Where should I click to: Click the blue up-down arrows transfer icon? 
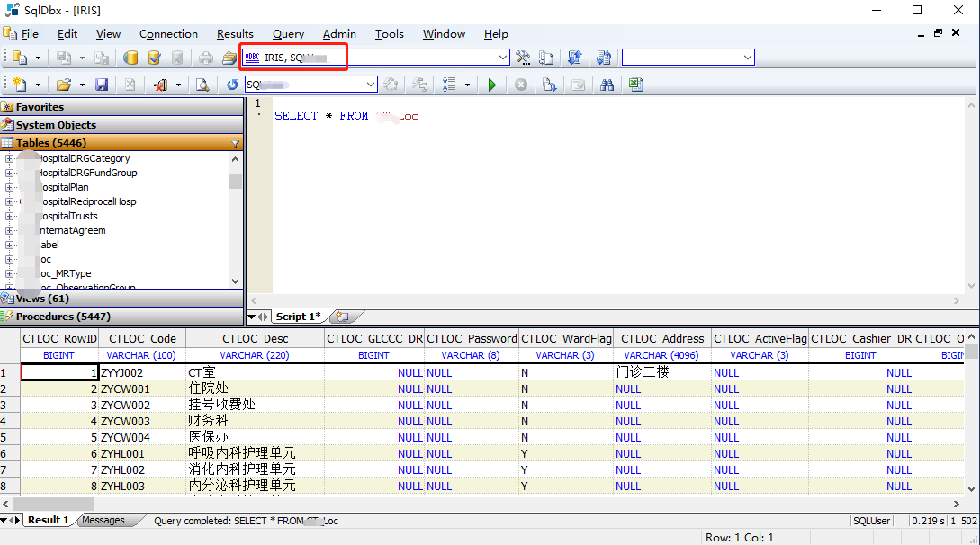coord(574,58)
